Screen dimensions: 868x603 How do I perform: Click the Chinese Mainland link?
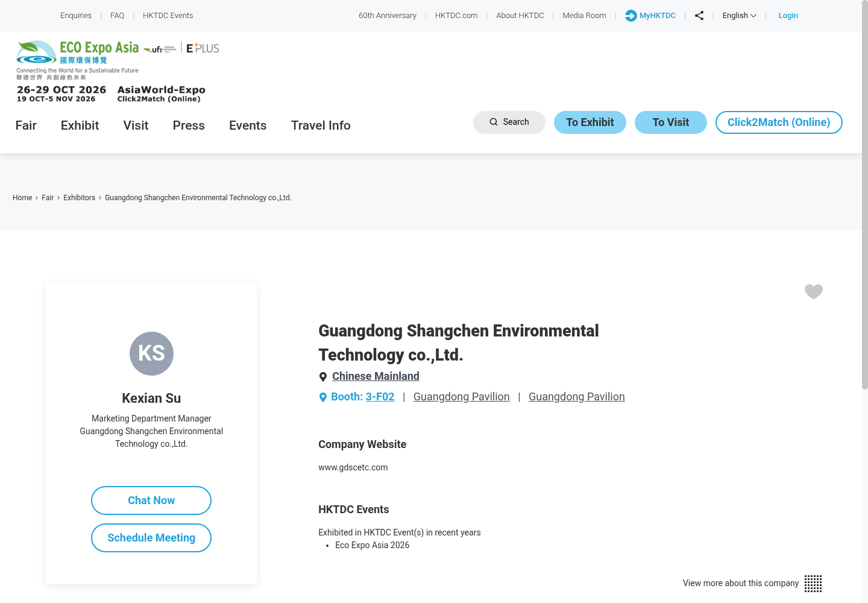click(376, 376)
